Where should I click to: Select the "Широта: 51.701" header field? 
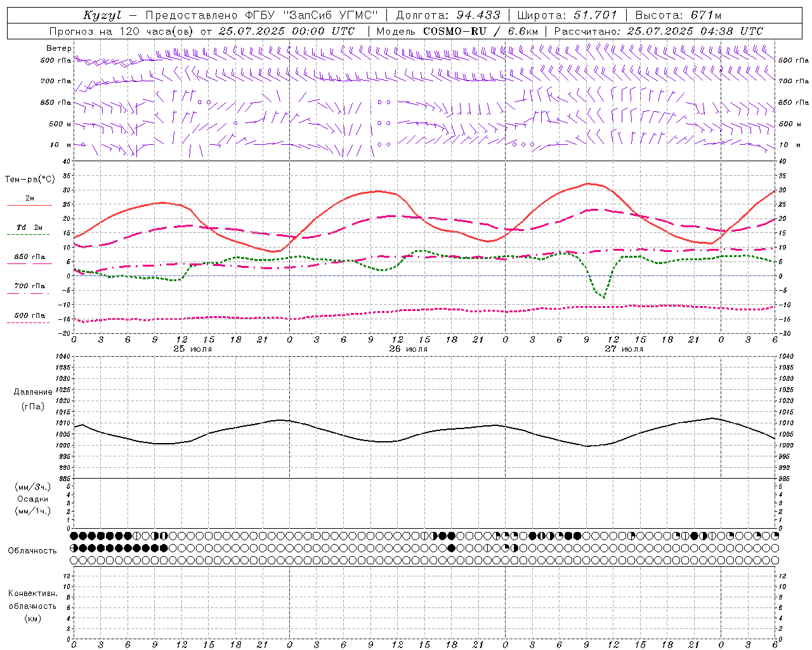point(567,15)
